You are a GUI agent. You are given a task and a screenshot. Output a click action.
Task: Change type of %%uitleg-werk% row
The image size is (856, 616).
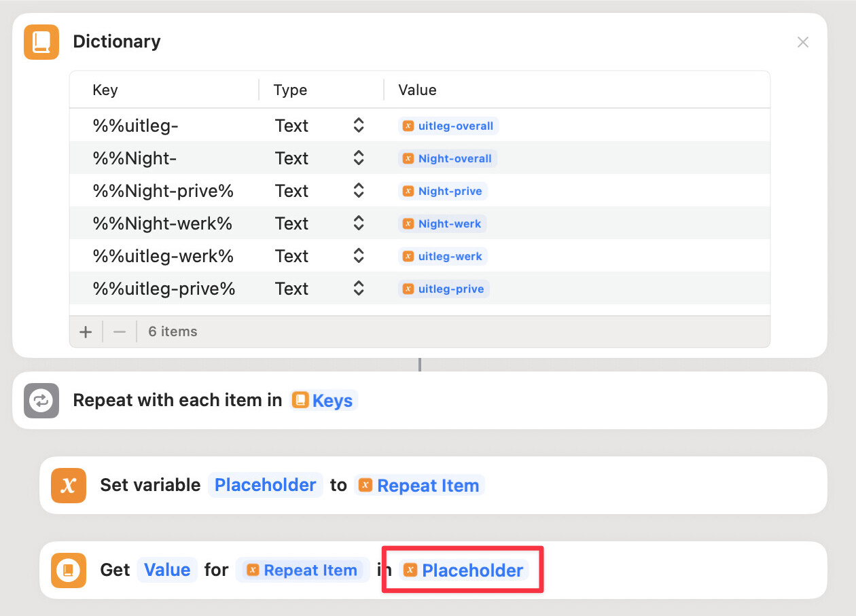coord(359,256)
